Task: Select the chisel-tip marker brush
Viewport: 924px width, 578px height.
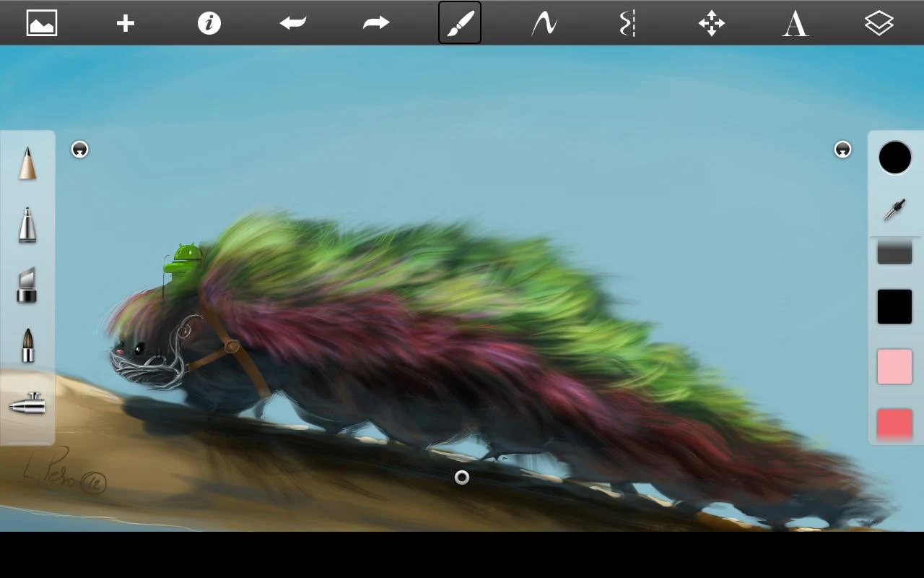Action: (x=27, y=285)
